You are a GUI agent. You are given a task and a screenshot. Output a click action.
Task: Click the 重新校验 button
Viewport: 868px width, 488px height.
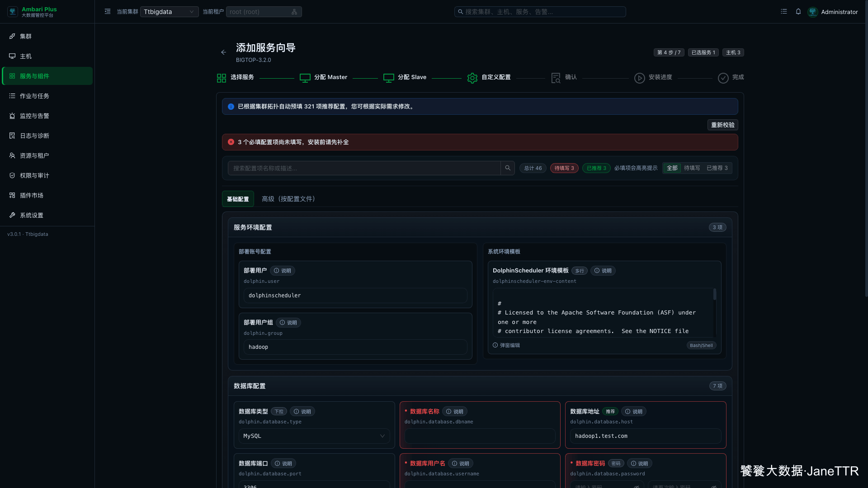(723, 125)
